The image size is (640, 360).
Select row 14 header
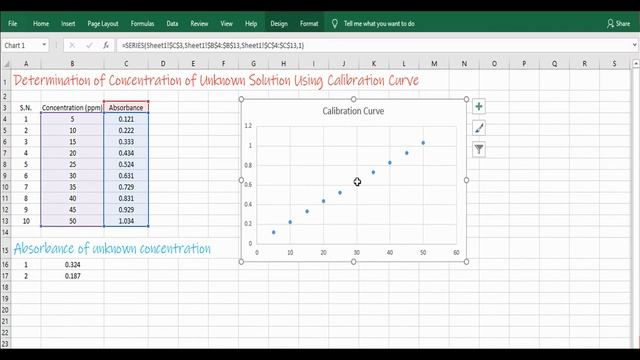(5, 232)
